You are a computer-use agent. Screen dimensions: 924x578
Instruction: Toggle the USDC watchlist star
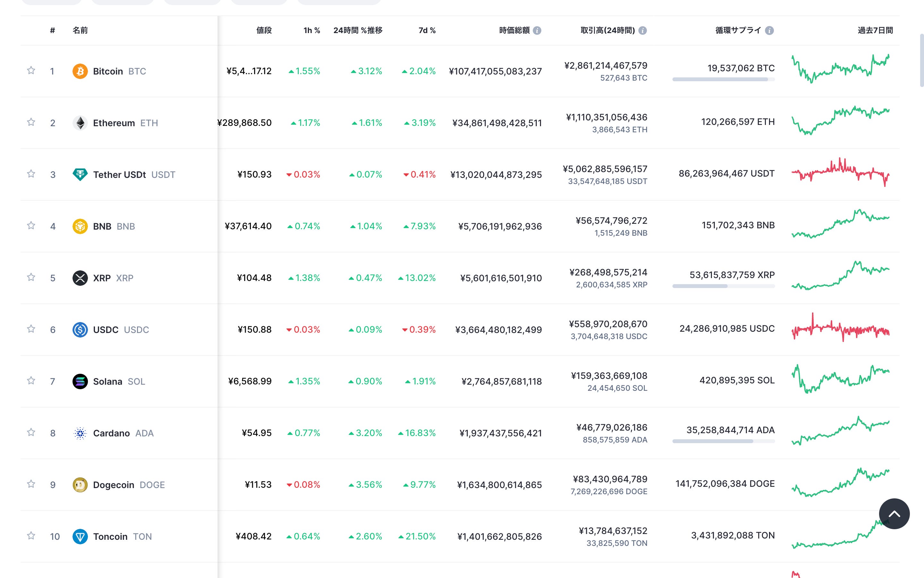pyautogui.click(x=31, y=329)
